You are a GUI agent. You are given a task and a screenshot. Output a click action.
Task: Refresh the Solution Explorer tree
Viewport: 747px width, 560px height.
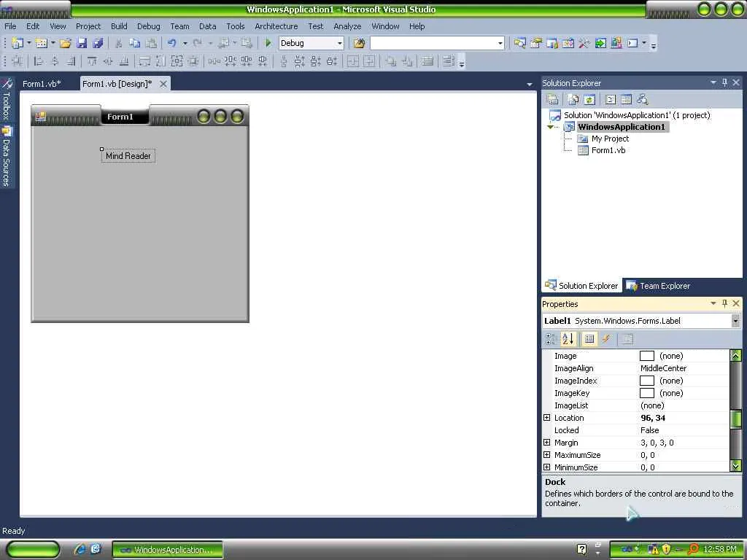[589, 99]
